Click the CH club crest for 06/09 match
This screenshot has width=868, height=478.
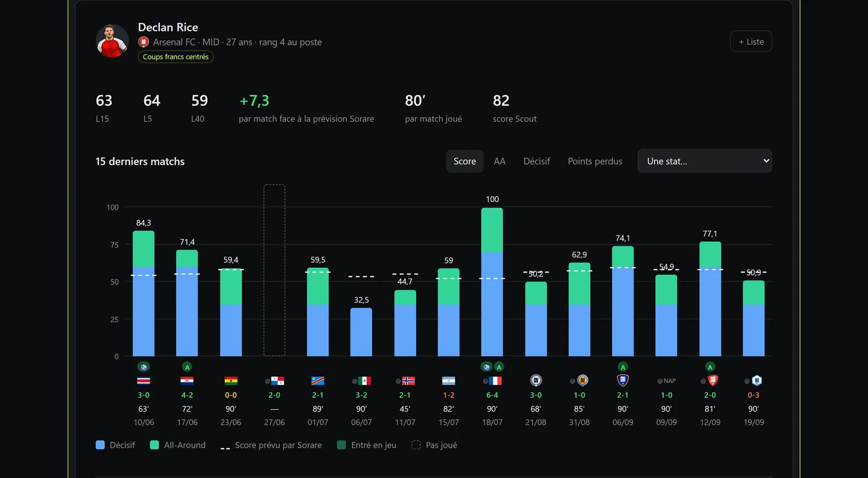(623, 380)
